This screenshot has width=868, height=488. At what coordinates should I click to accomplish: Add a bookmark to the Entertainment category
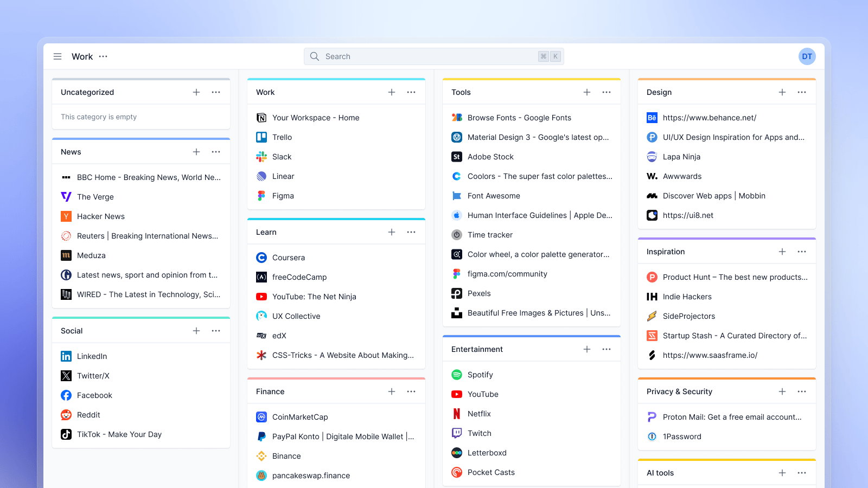tap(587, 349)
